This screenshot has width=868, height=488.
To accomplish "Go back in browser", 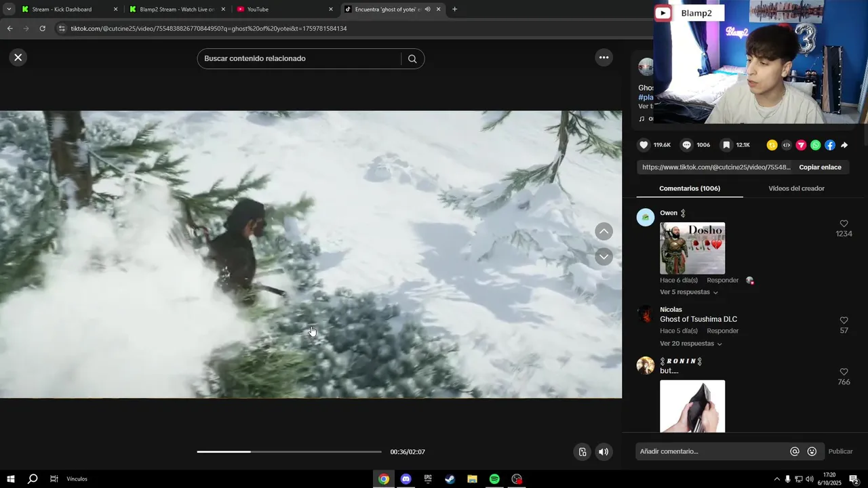I will [x=9, y=28].
